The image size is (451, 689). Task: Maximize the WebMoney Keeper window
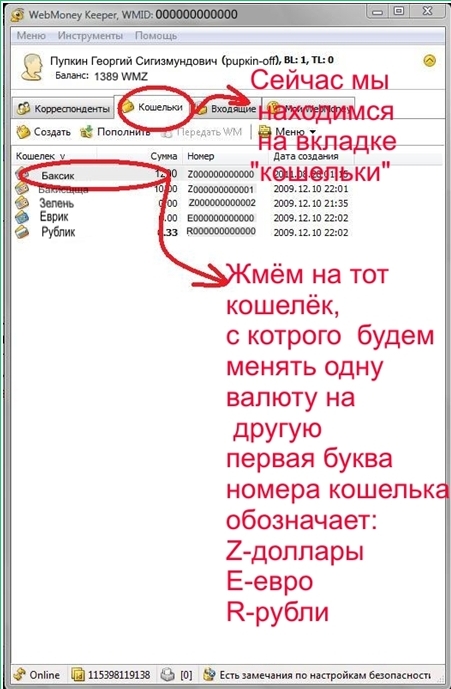point(399,11)
